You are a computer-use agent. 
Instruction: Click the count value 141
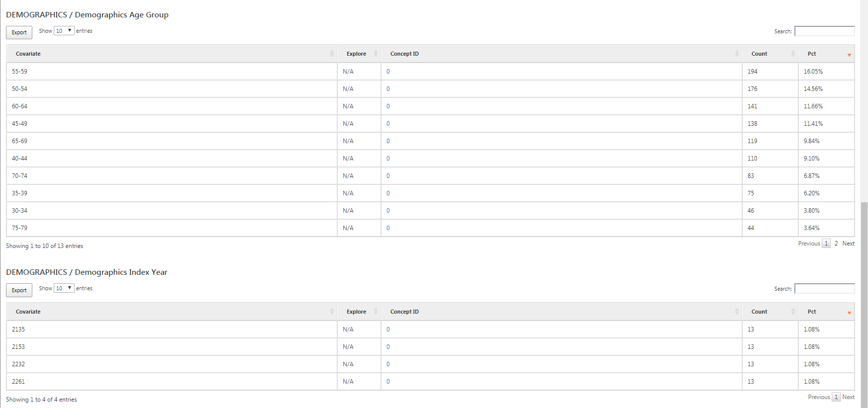coord(752,106)
